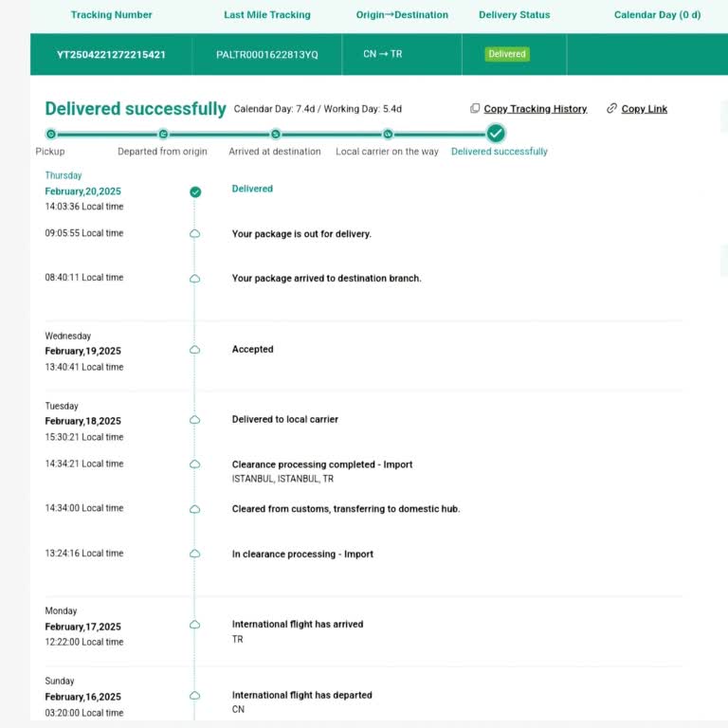728x728 pixels.
Task: Click the Calendar Day 7.4d / Working Day text
Action: [318, 109]
